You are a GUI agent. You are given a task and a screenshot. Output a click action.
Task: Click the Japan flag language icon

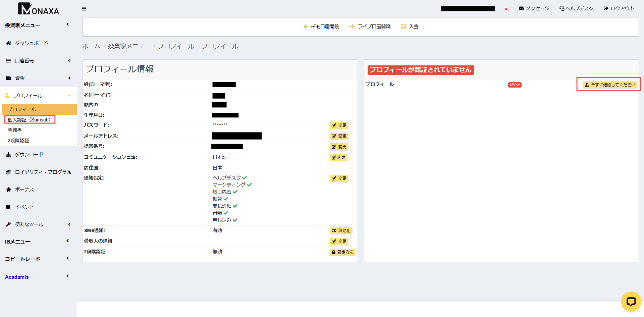506,9
